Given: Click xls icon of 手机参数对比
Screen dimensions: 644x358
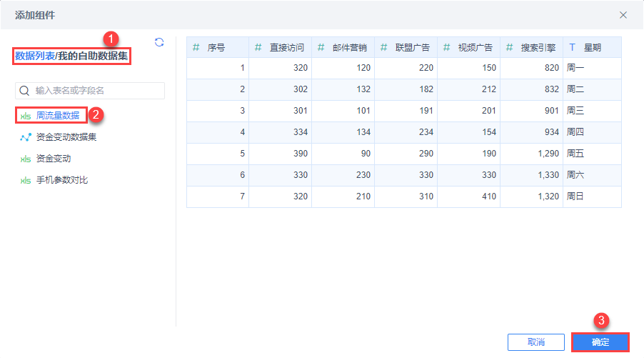Looking at the screenshot, I should click(x=26, y=181).
